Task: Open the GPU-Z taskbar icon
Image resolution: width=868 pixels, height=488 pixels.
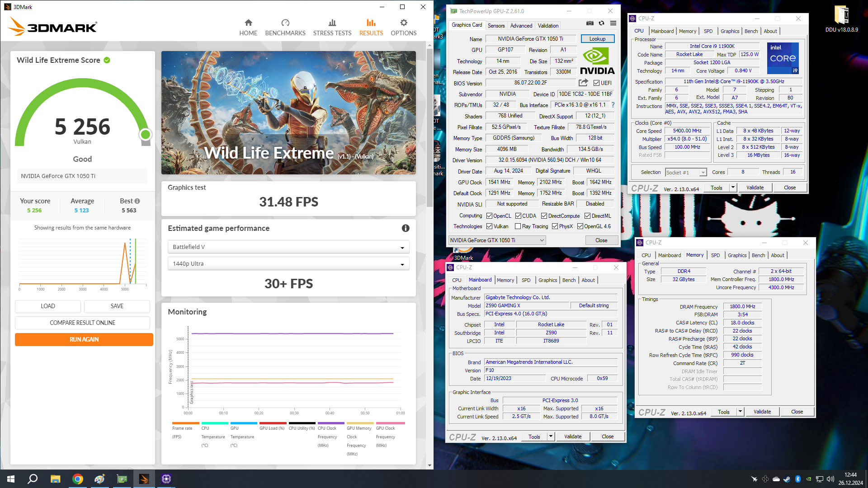Action: point(122,479)
